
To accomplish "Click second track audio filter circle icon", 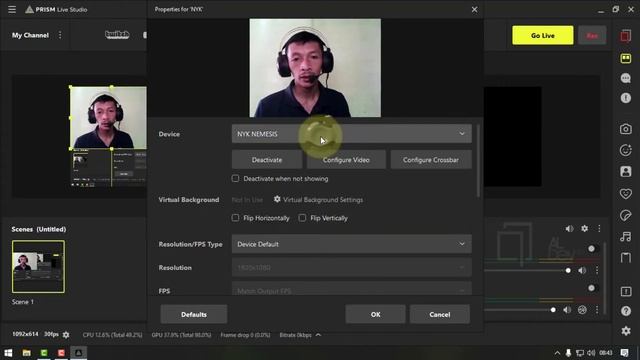I will pyautogui.click(x=582, y=310).
